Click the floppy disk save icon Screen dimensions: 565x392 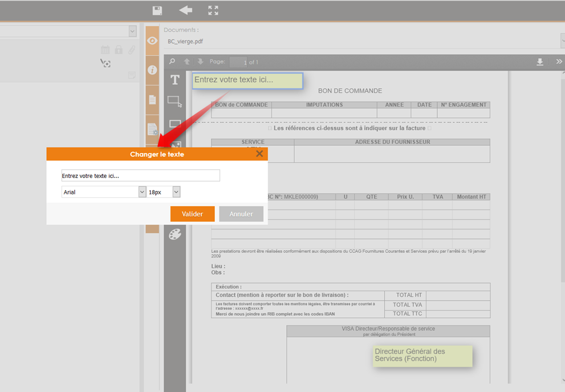(157, 10)
